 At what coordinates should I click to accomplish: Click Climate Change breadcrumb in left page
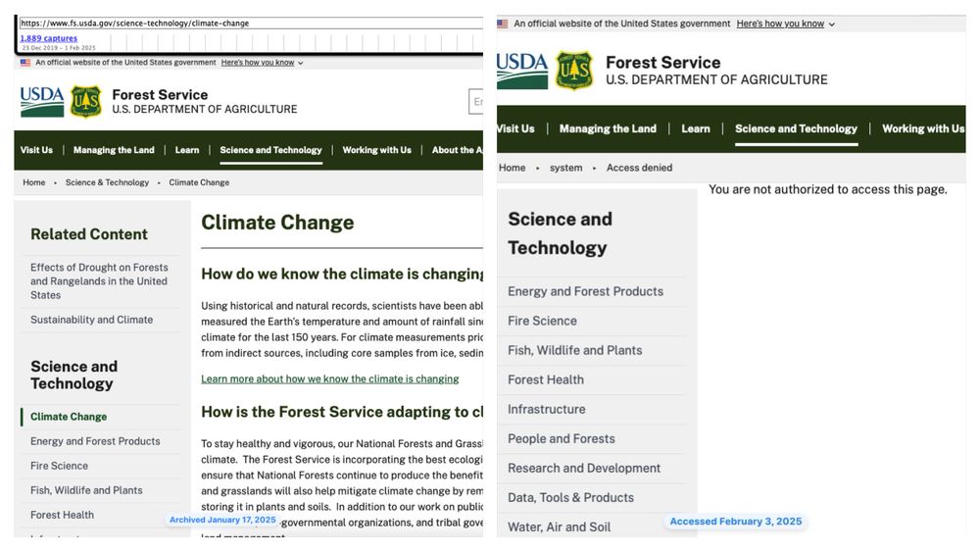[199, 182]
